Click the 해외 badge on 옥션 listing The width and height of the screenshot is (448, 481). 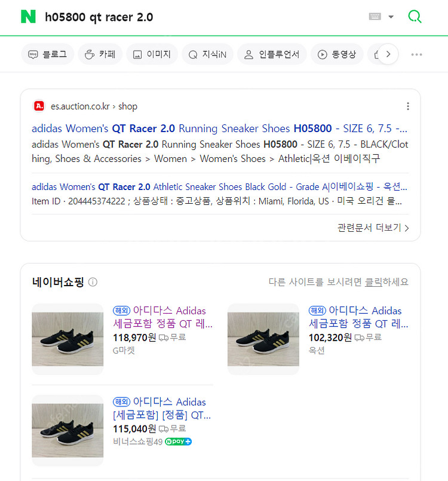point(317,311)
